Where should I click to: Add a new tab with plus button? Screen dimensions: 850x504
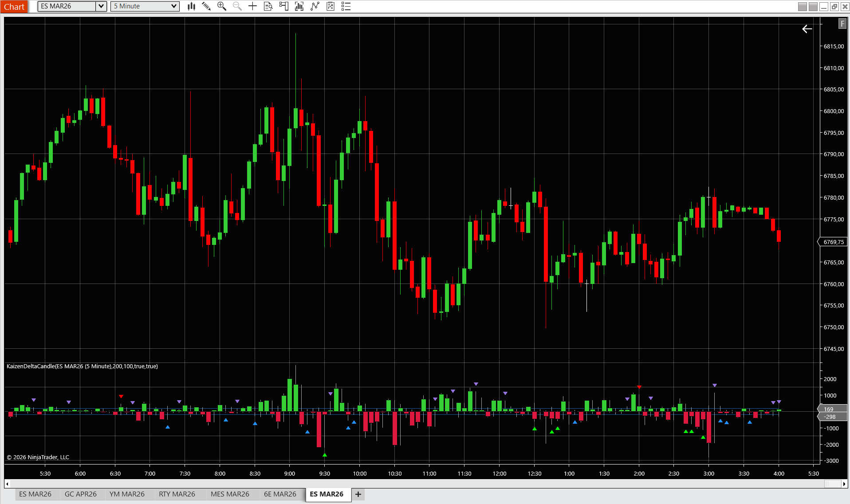tap(358, 494)
